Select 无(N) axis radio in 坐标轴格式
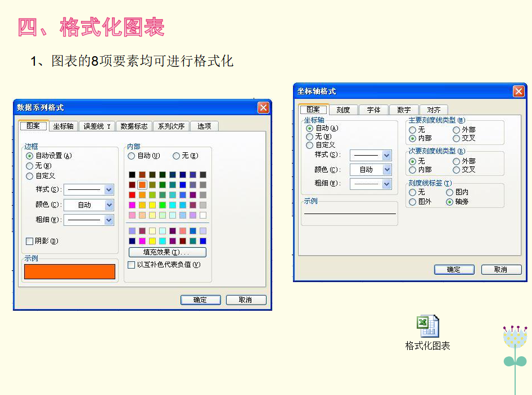The height and width of the screenshot is (395, 532). click(309, 137)
